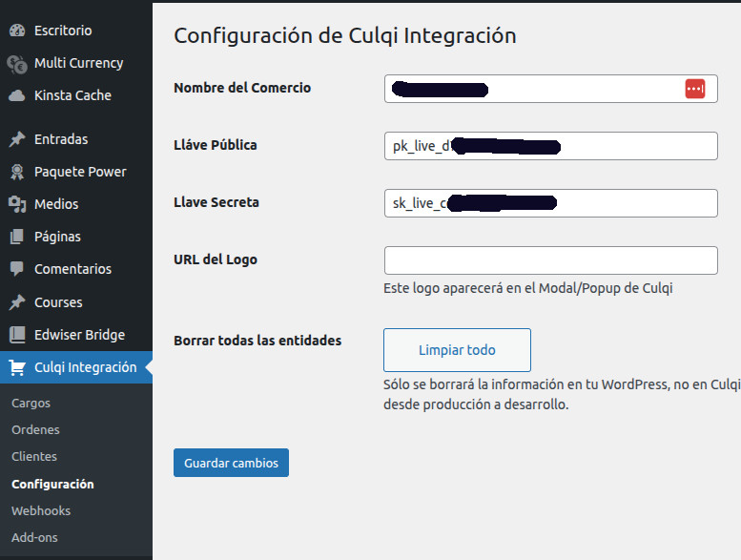Click the text 'desde producción a desarrollo.'
This screenshot has width=741, height=560.
476,404
